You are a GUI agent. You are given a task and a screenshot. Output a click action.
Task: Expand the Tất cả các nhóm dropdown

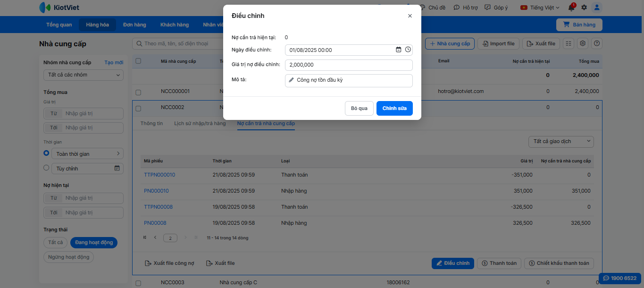(x=83, y=75)
